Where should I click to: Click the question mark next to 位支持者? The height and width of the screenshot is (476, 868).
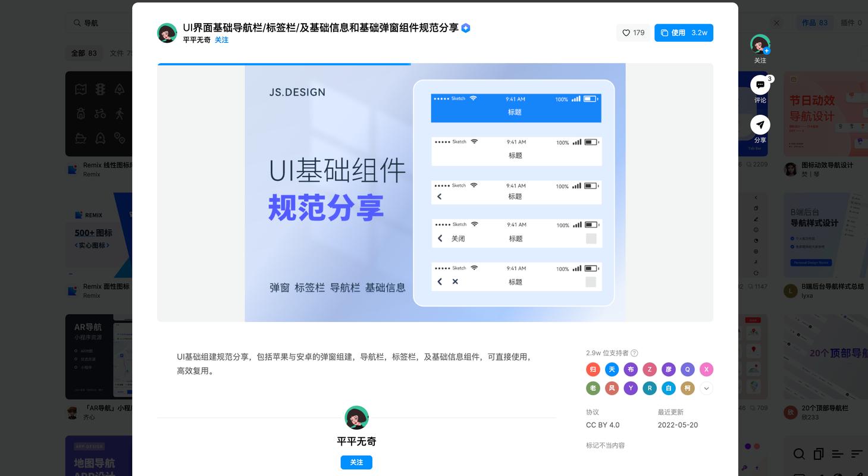tap(634, 353)
